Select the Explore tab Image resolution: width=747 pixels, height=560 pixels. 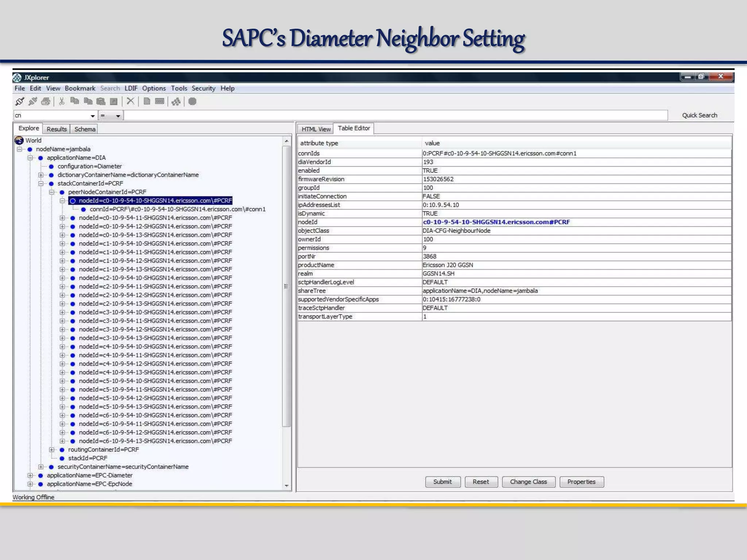point(28,128)
